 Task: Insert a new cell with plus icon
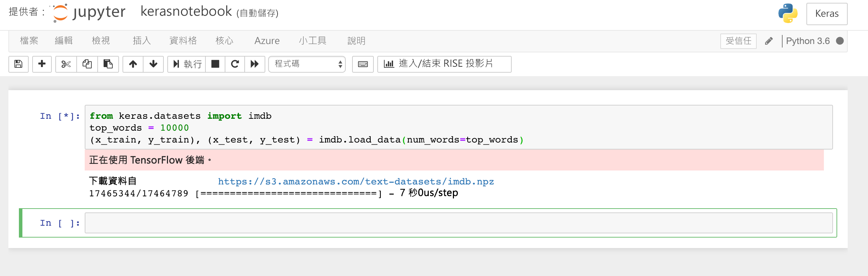click(42, 64)
